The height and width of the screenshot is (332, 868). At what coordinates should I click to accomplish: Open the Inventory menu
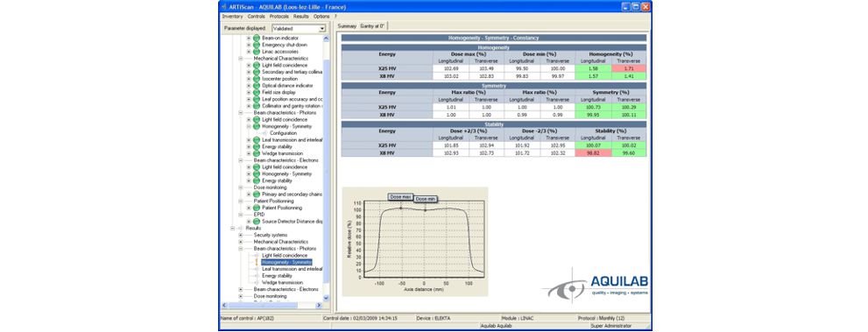232,17
